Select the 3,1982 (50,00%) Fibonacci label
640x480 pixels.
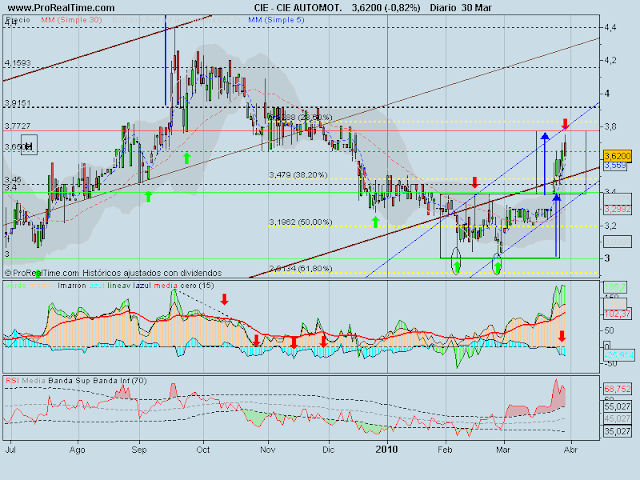pyautogui.click(x=301, y=222)
